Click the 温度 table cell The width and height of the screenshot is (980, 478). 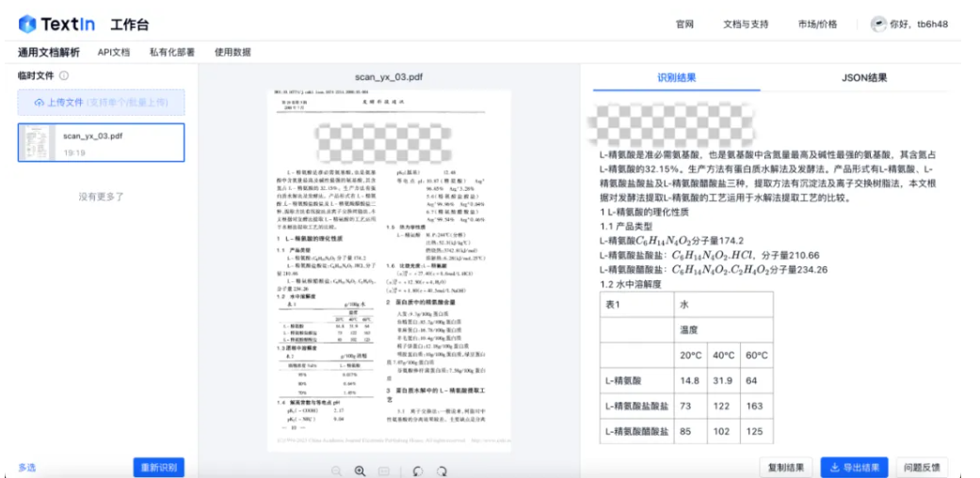pyautogui.click(x=724, y=330)
